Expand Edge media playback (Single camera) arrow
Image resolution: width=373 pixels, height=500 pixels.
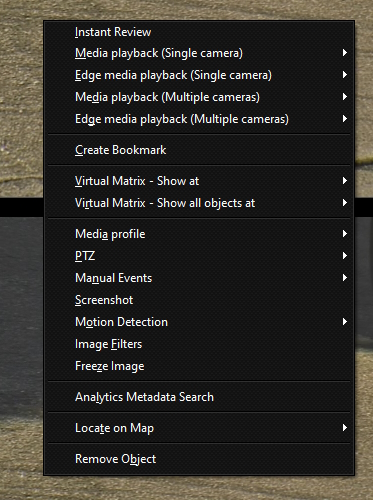tap(345, 75)
